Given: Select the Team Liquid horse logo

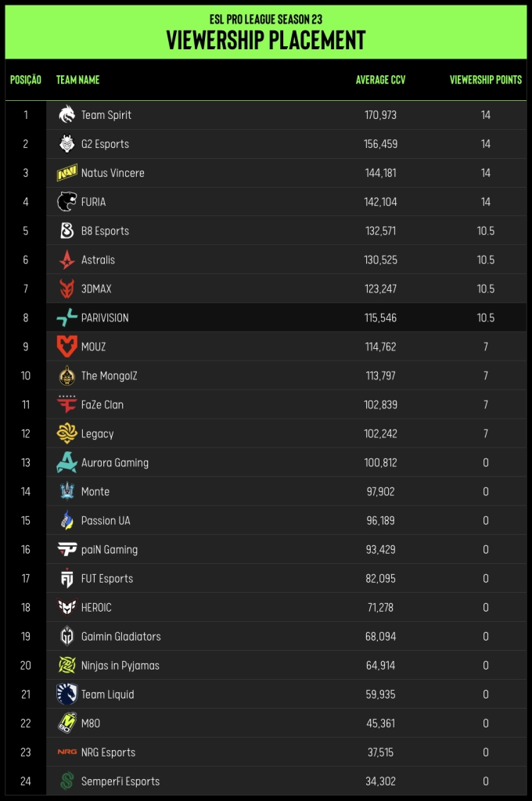Looking at the screenshot, I should (66, 694).
